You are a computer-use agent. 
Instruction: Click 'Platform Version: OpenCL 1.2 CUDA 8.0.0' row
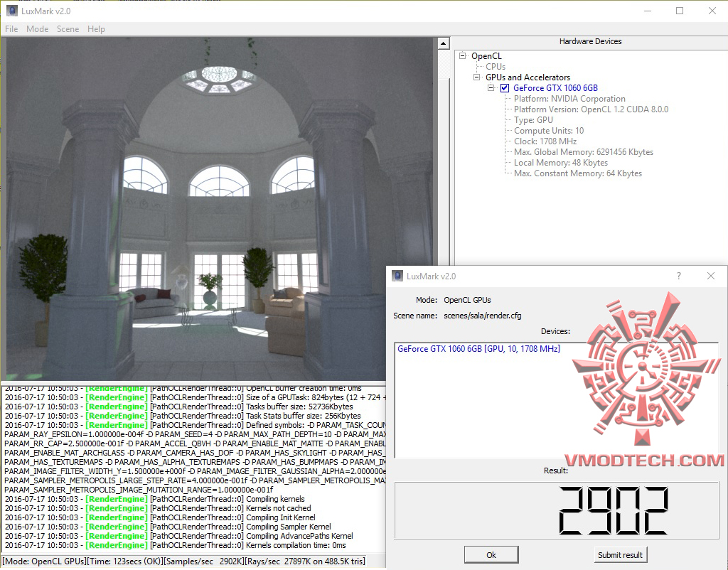(x=591, y=109)
